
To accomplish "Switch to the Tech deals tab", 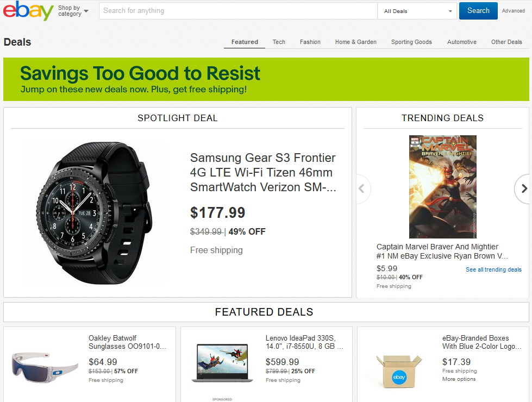I will coord(279,41).
